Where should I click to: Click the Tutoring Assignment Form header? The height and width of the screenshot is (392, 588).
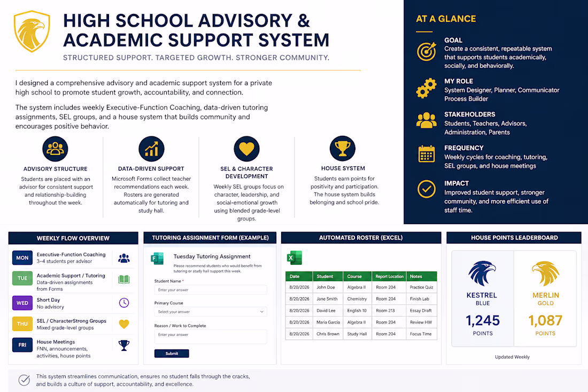[x=210, y=238]
